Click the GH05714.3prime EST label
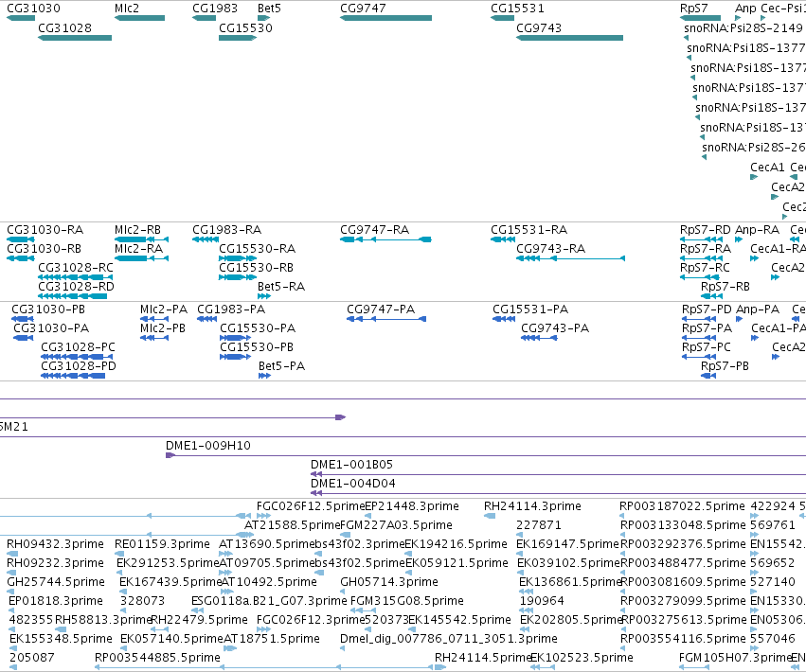The image size is (806, 672). 389,582
